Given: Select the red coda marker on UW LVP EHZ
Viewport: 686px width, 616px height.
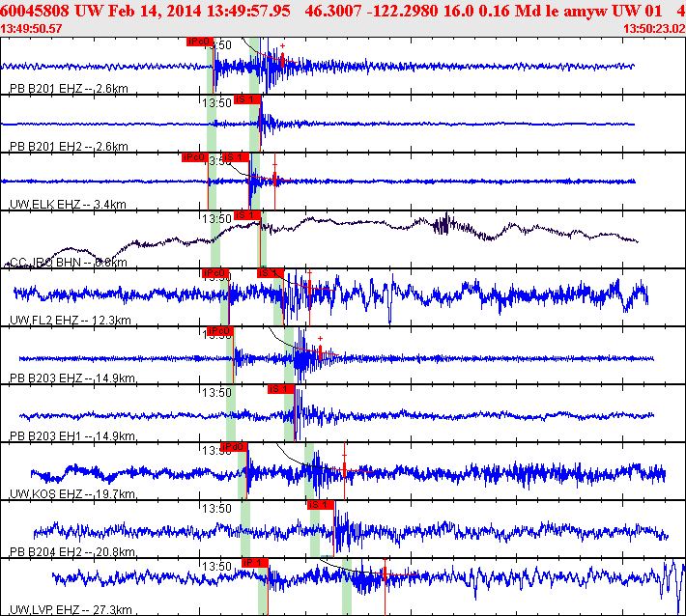Looking at the screenshot, I should click(385, 574).
